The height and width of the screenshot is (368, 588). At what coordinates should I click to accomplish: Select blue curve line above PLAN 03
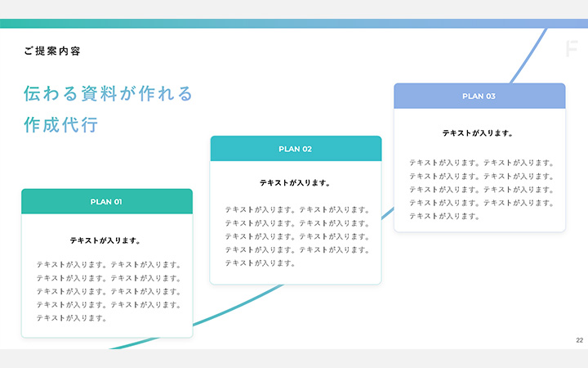click(x=527, y=59)
